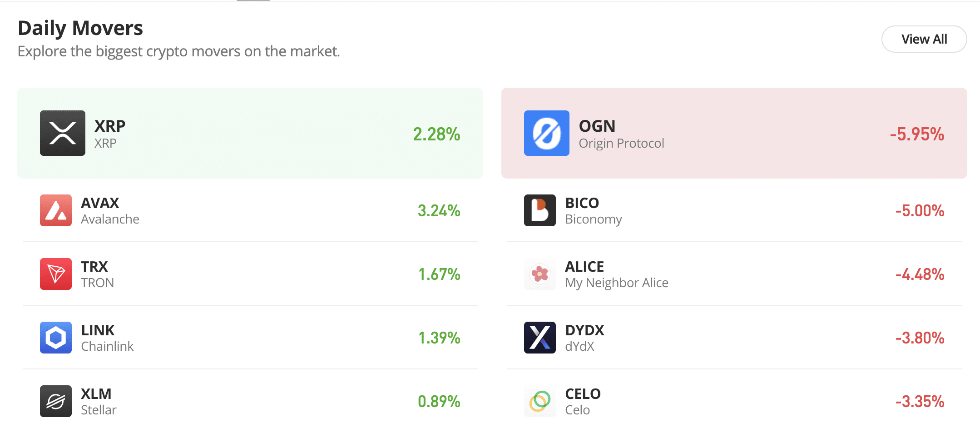The image size is (980, 448).
Task: Select the Stellar 0.89% change value
Action: click(x=439, y=402)
